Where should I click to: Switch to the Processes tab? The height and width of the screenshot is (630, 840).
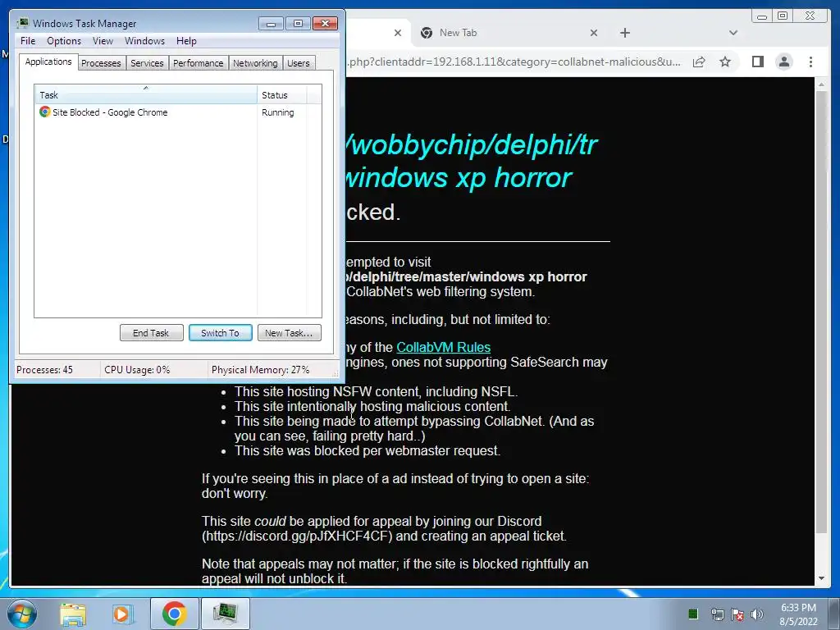coord(101,63)
